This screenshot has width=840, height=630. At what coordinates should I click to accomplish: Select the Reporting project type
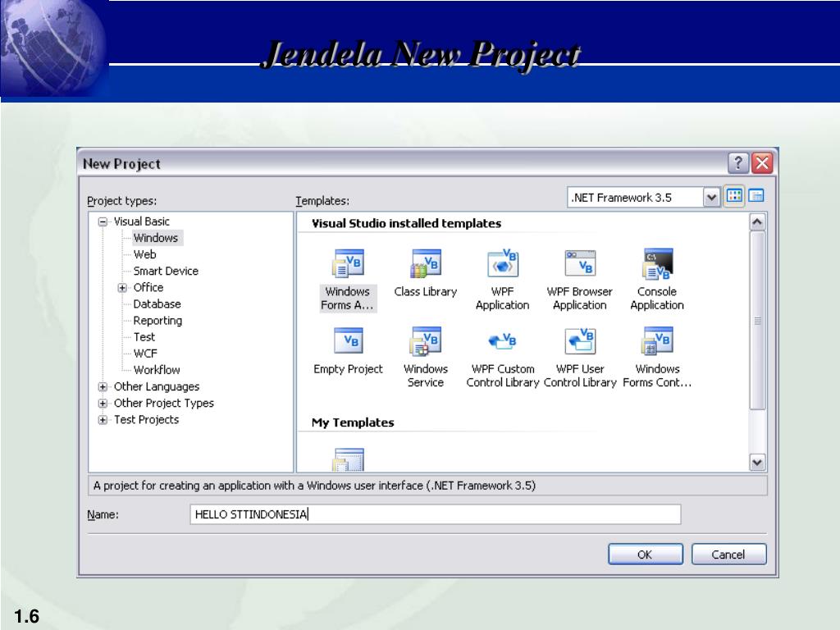tap(157, 321)
